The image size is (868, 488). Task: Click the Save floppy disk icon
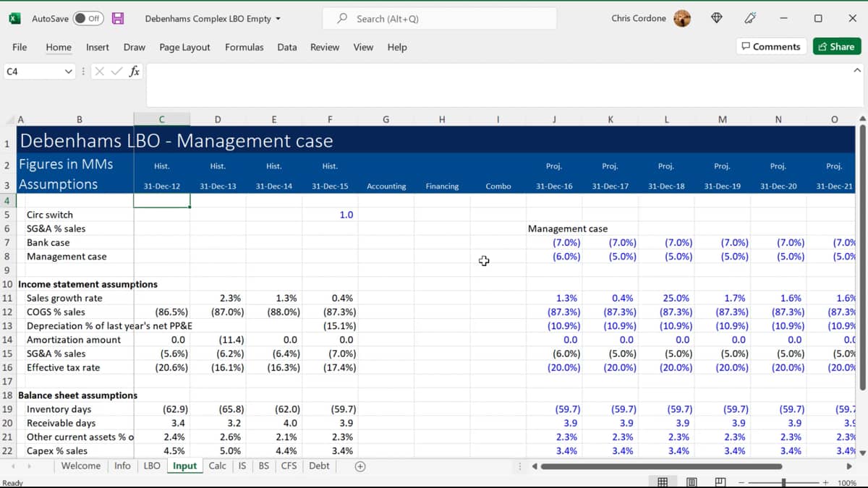118,19
